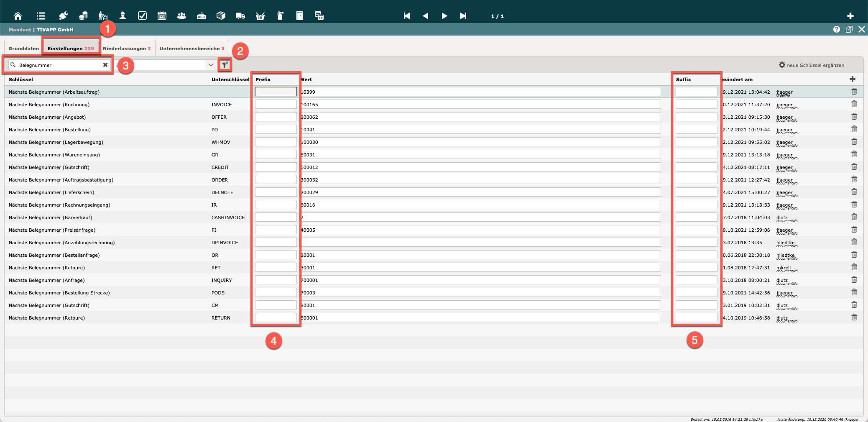Go to previous record
The image size is (868, 422).
click(425, 16)
